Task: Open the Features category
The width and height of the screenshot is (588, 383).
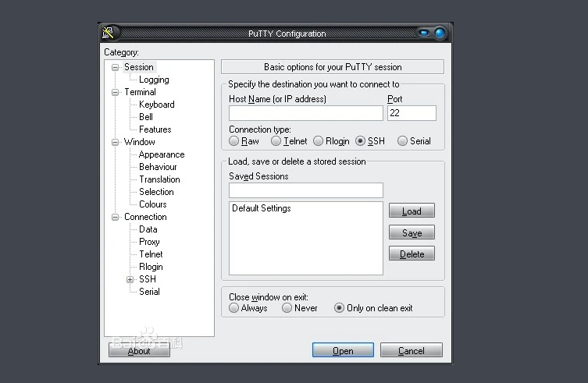Action: point(155,129)
